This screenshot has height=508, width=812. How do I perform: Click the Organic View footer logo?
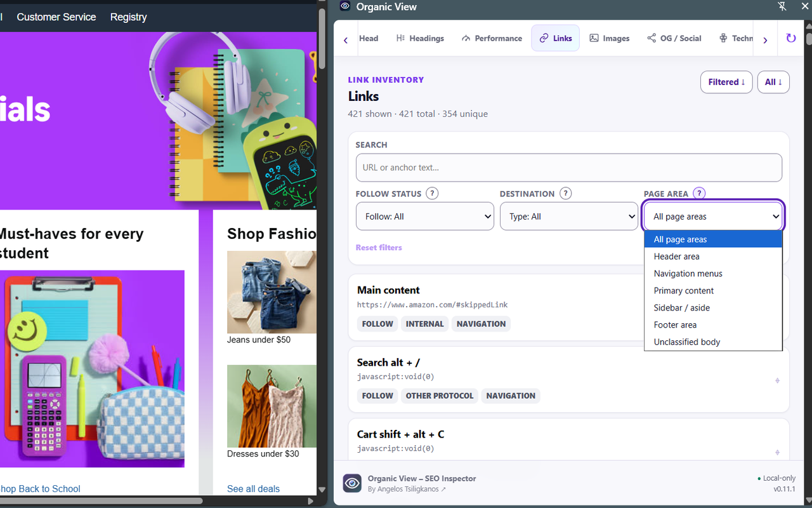click(x=352, y=483)
